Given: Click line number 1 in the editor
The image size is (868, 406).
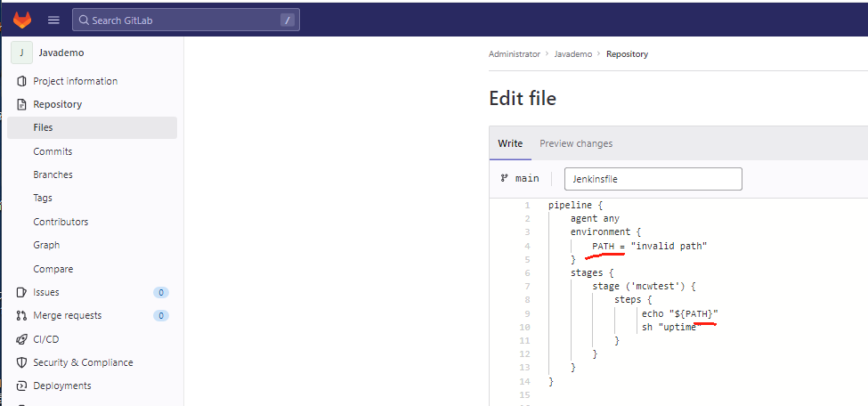Looking at the screenshot, I should 528,205.
